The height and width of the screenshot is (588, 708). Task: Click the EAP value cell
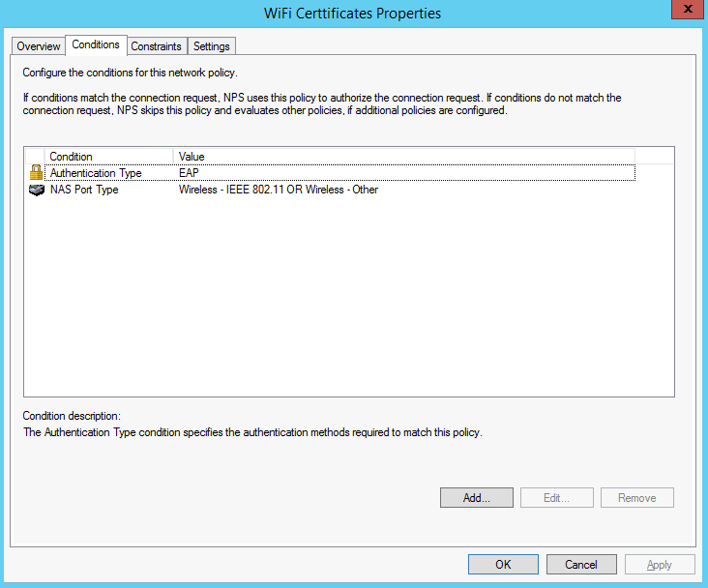(x=189, y=173)
